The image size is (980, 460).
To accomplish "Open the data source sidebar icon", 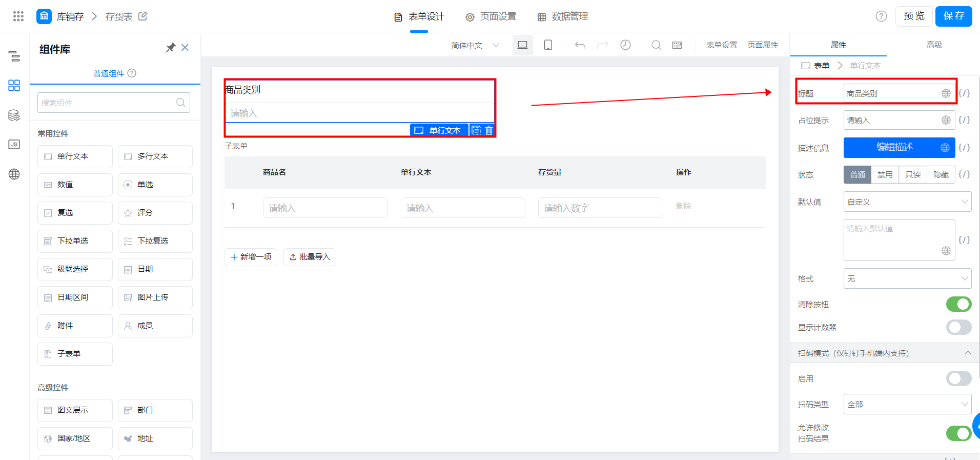I will [14, 115].
